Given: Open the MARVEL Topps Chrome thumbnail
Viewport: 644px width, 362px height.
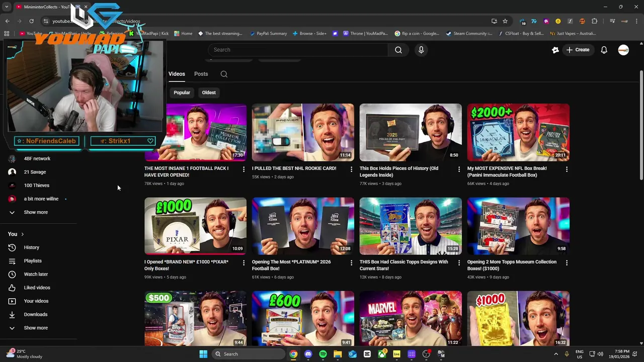Looking at the screenshot, I should coord(411,319).
